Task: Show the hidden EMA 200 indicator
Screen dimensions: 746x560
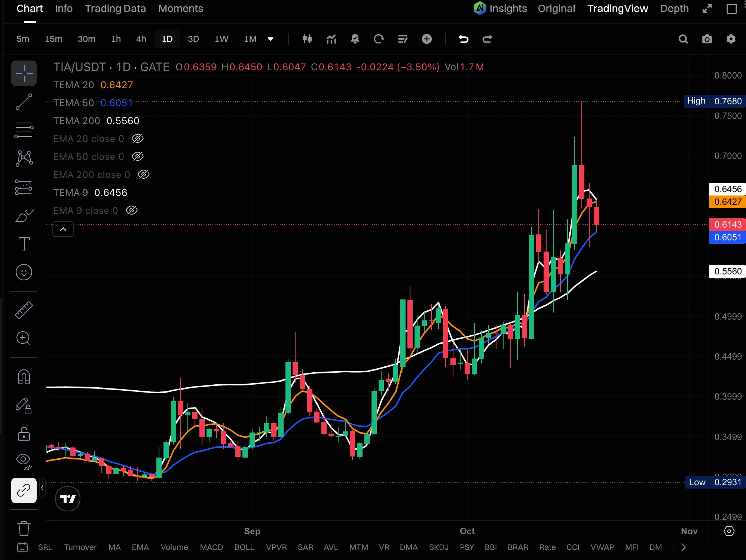Action: [144, 175]
